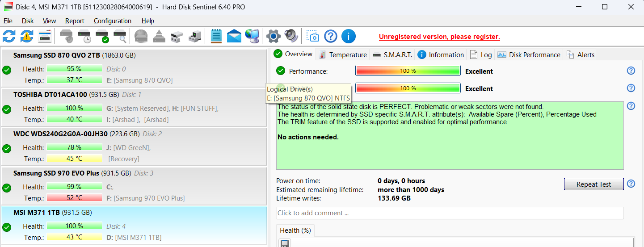This screenshot has height=247, width=644.
Task: Click the globe with monitor network icon
Action: pos(252,36)
